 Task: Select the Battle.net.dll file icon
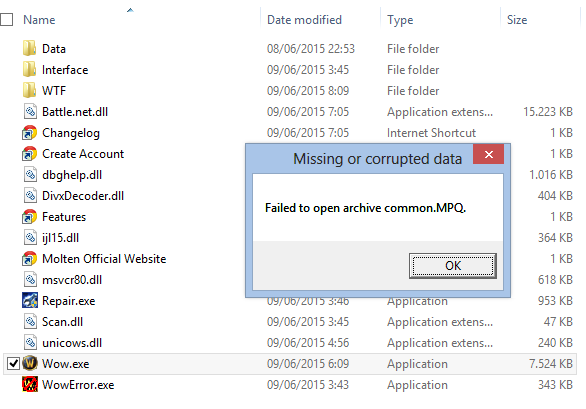pos(30,111)
